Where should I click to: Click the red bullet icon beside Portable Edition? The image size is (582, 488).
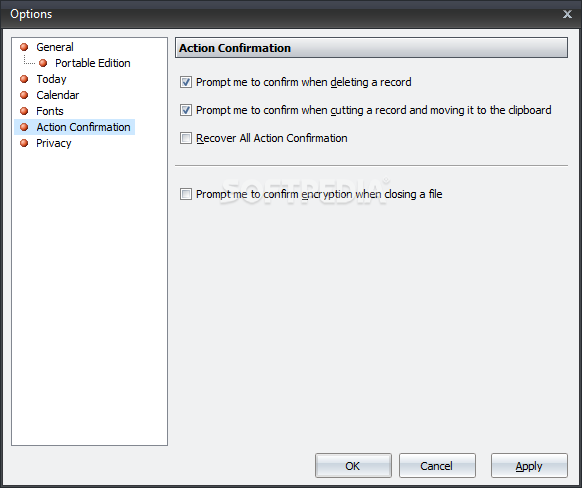43,63
